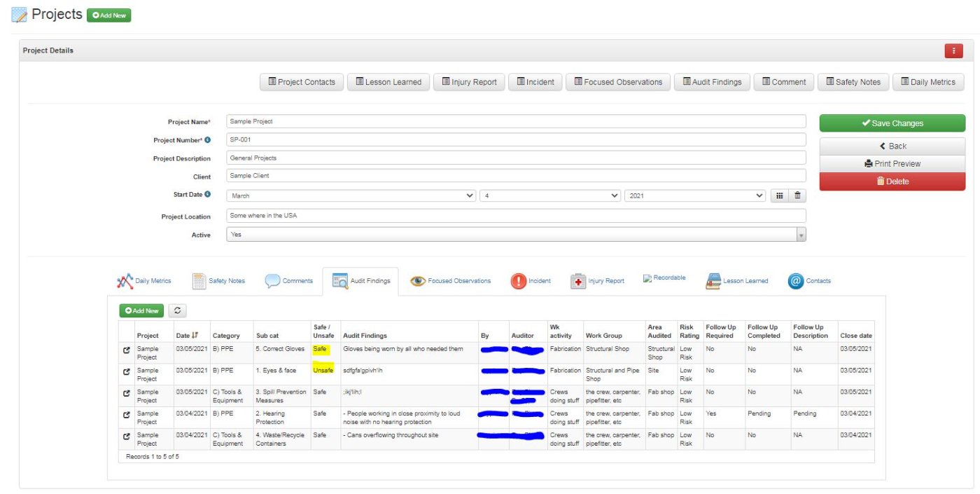Viewport: 980px width, 494px height.
Task: Refresh the Audit Findings grid
Action: tap(177, 310)
